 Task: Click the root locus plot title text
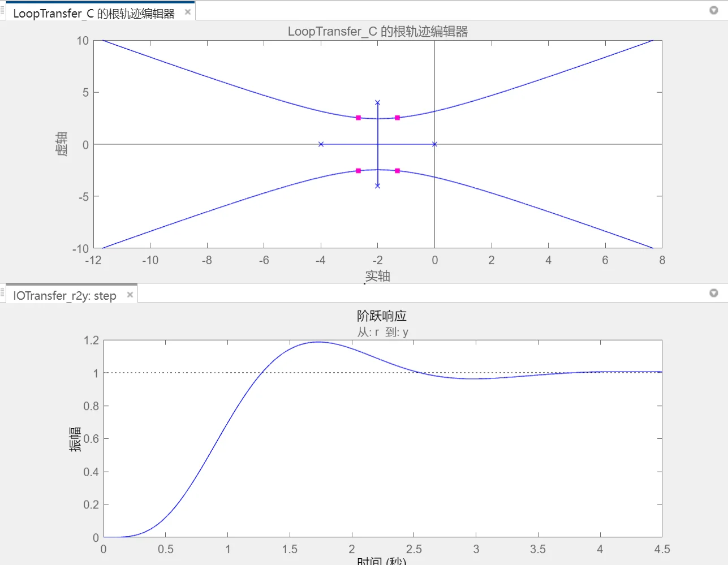tap(377, 31)
